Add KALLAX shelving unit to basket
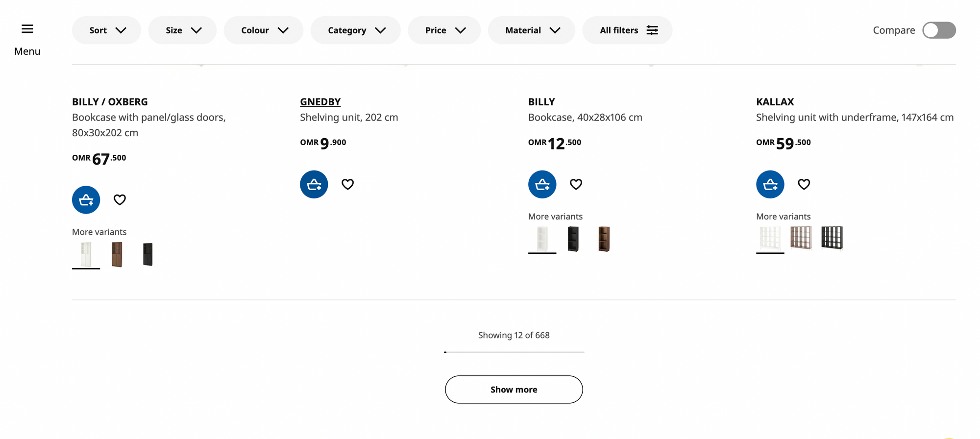 (x=770, y=184)
